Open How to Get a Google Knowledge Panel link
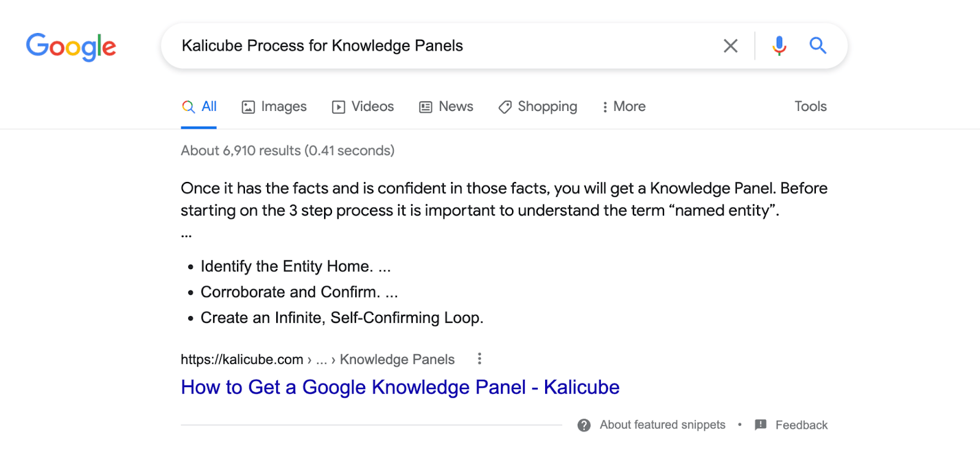The image size is (980, 457). coord(400,387)
